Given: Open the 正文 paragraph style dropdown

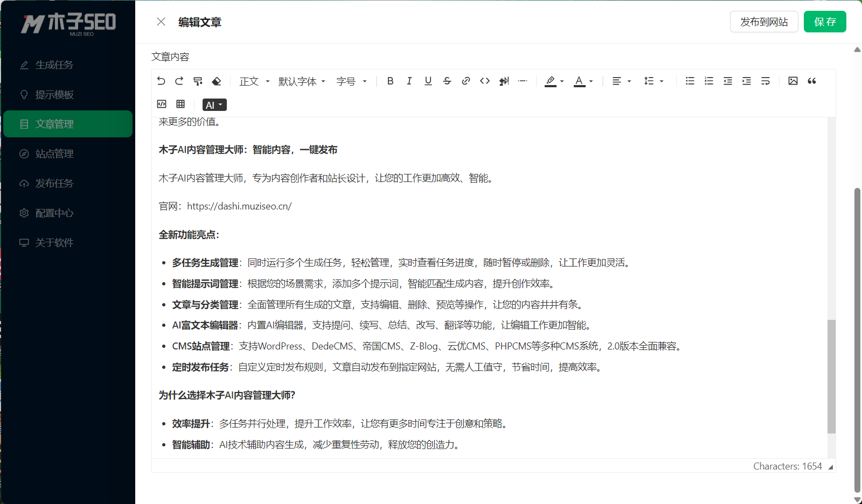Looking at the screenshot, I should click(x=254, y=81).
